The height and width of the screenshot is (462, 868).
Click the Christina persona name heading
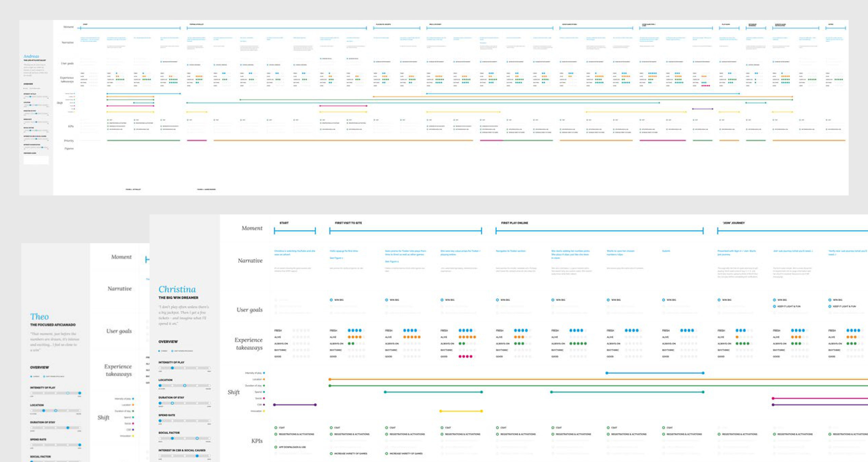[177, 289]
